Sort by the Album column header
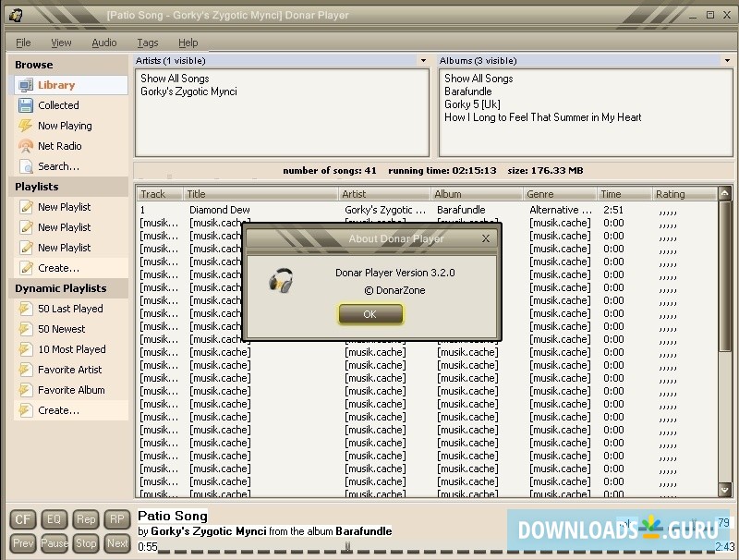 (x=477, y=194)
